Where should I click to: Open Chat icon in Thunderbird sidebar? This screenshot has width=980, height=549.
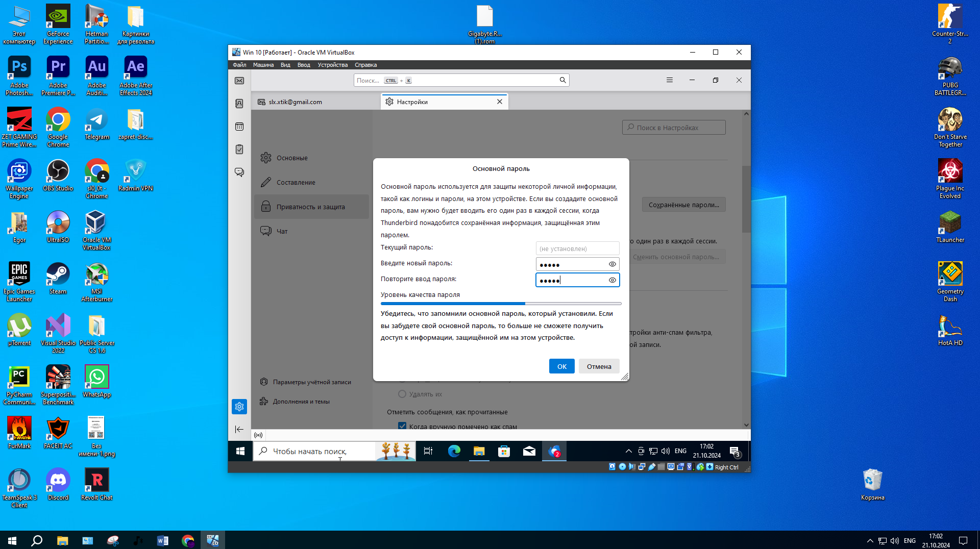239,172
